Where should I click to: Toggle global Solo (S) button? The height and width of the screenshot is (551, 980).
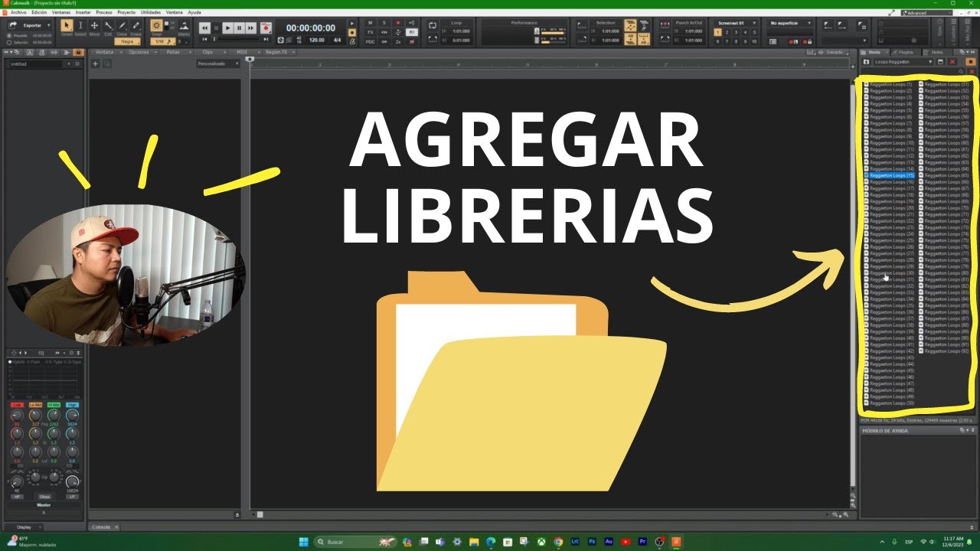tap(384, 23)
